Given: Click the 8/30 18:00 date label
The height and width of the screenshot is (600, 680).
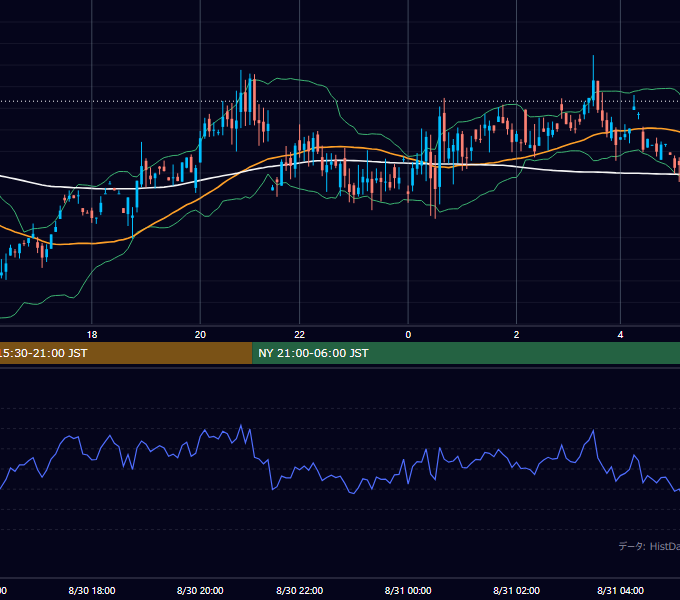Looking at the screenshot, I should coord(92,590).
